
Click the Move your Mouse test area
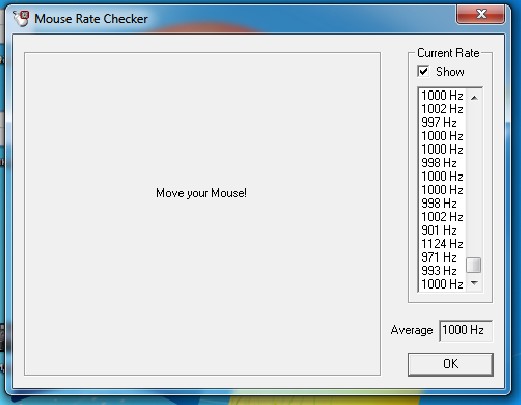tap(202, 214)
